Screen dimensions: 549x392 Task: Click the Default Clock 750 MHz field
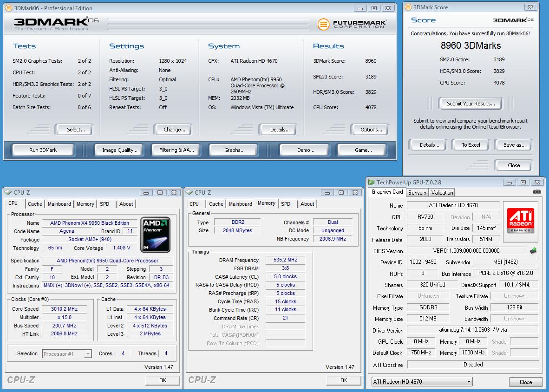421,353
